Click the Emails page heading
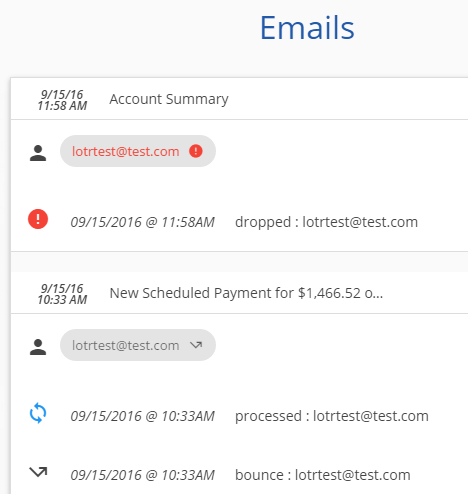The width and height of the screenshot is (468, 494). pyautogui.click(x=307, y=28)
